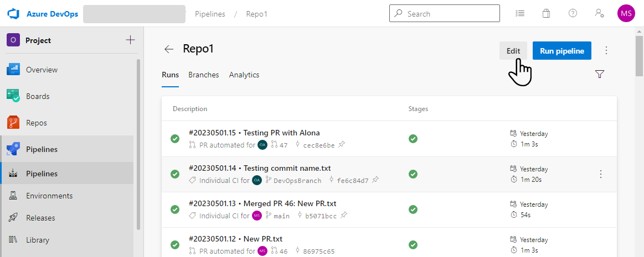Click the back arrow beside Repo1
Viewport: 644px width, 257px height.
coord(169,49)
